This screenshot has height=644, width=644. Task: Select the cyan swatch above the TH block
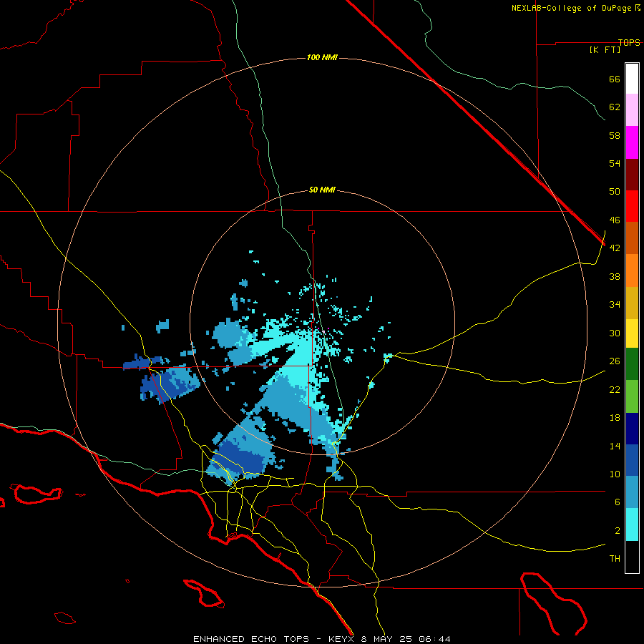pos(632,525)
